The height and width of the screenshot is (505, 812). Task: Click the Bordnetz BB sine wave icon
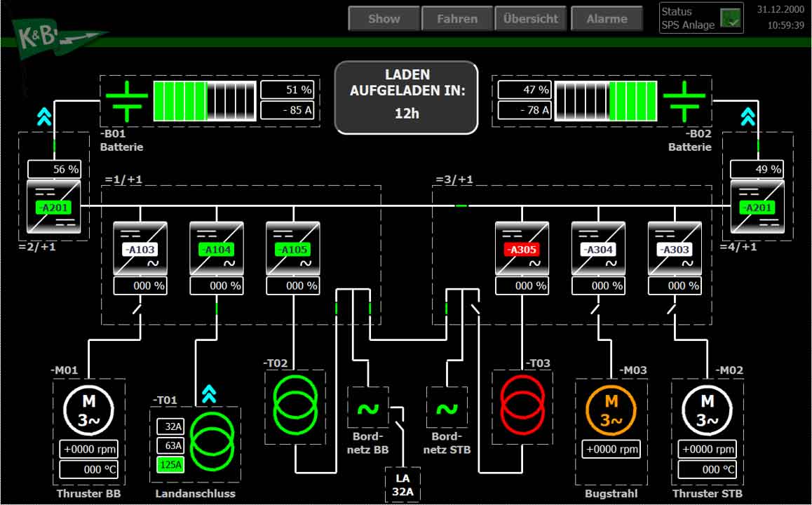[368, 408]
